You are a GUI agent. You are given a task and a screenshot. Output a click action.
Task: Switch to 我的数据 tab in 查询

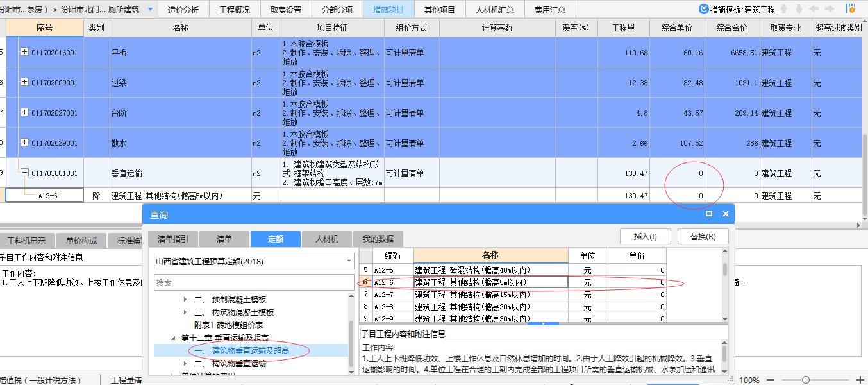378,239
